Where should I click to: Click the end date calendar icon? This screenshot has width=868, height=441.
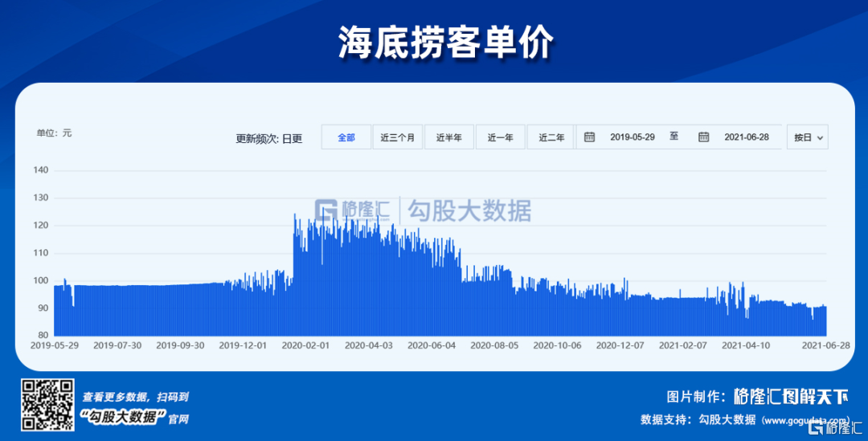pos(703,137)
